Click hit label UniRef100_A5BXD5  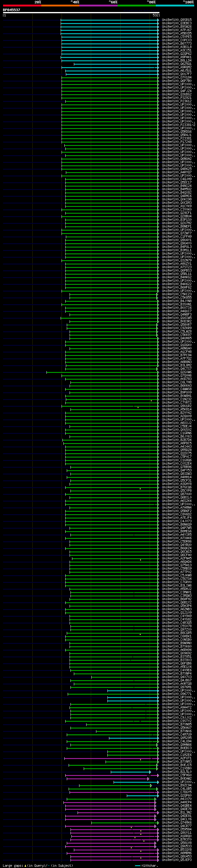(x=176, y=33)
